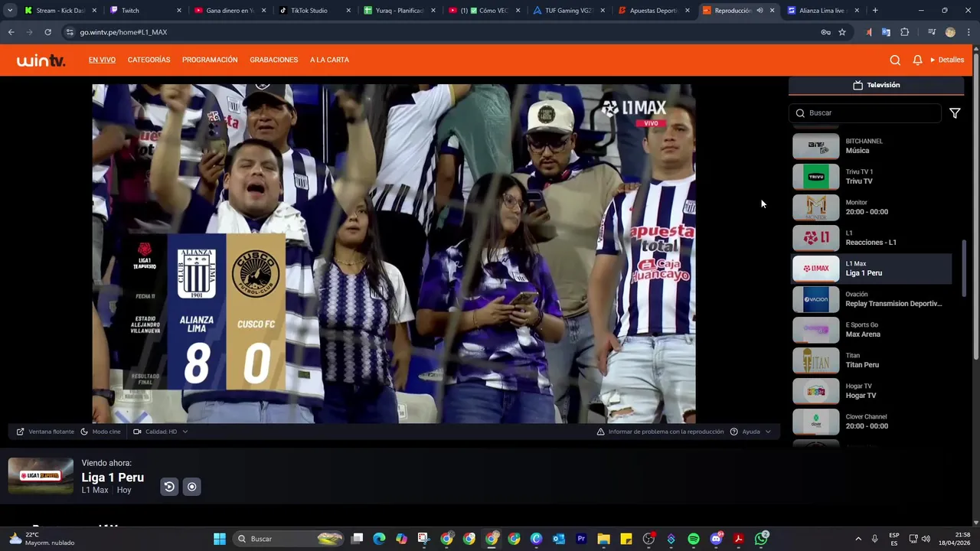Open A LA CARTA menu
This screenshot has height=551, width=980.
click(x=329, y=60)
